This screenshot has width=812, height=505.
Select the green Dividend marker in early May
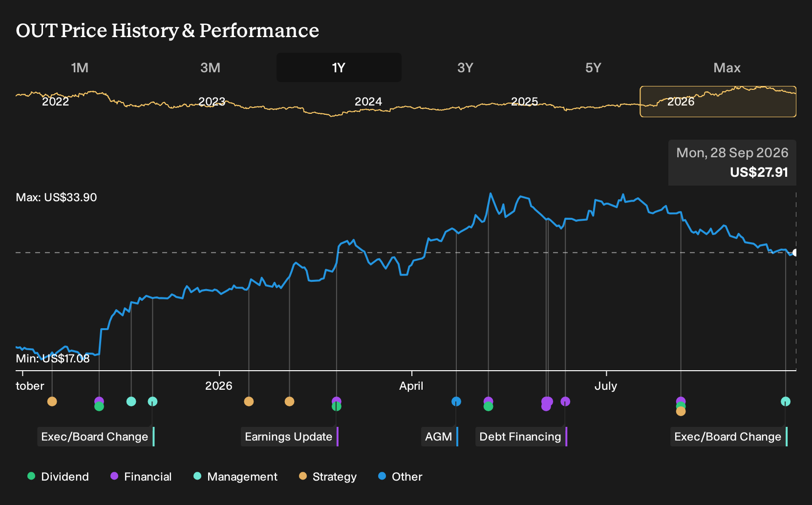488,406
